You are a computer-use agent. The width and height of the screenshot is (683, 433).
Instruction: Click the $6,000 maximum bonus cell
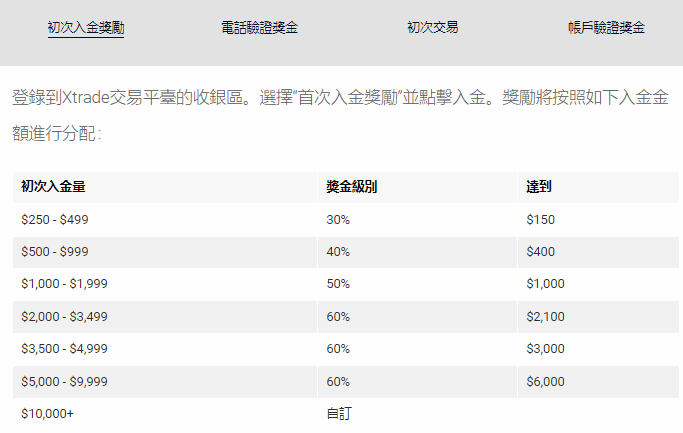click(x=598, y=382)
